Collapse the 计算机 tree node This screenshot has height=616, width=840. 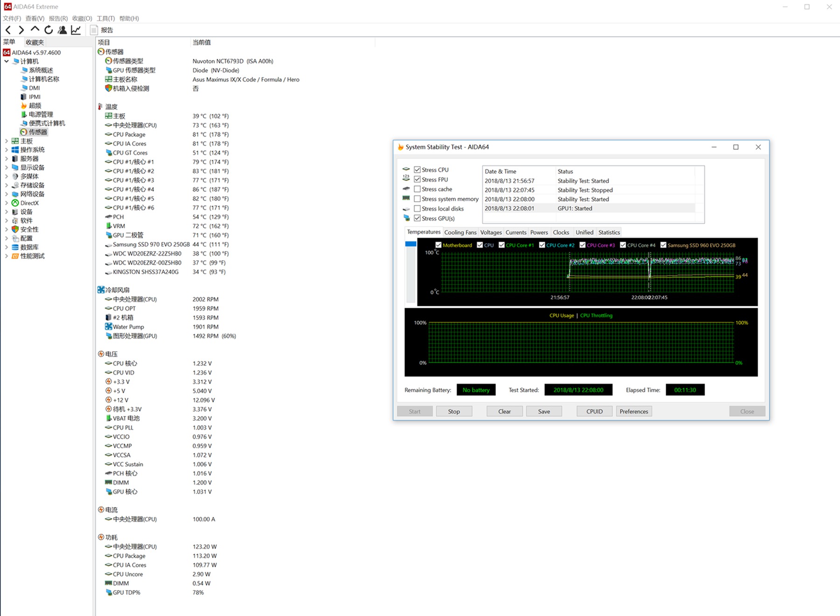[x=7, y=61]
